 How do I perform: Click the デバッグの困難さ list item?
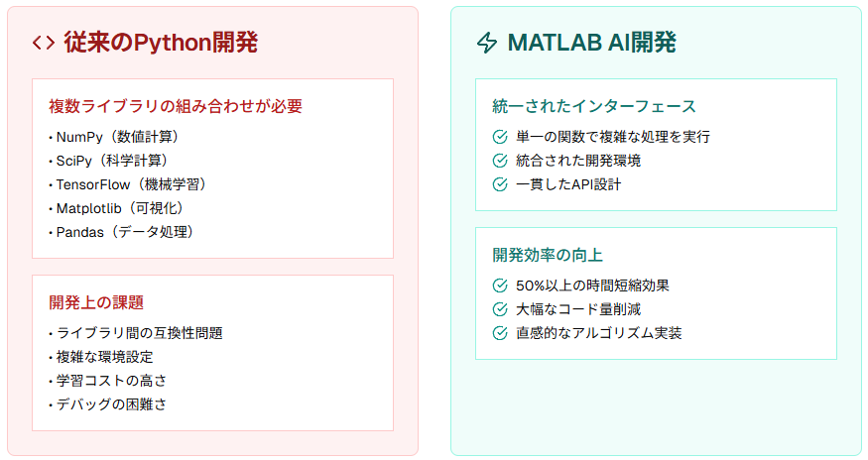click(x=107, y=404)
